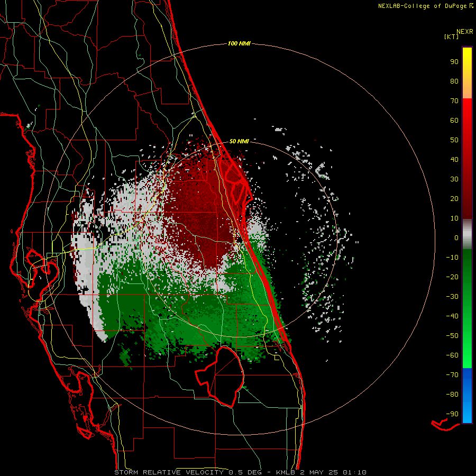
Task: Click the -60 scale value
Action: tap(452, 355)
